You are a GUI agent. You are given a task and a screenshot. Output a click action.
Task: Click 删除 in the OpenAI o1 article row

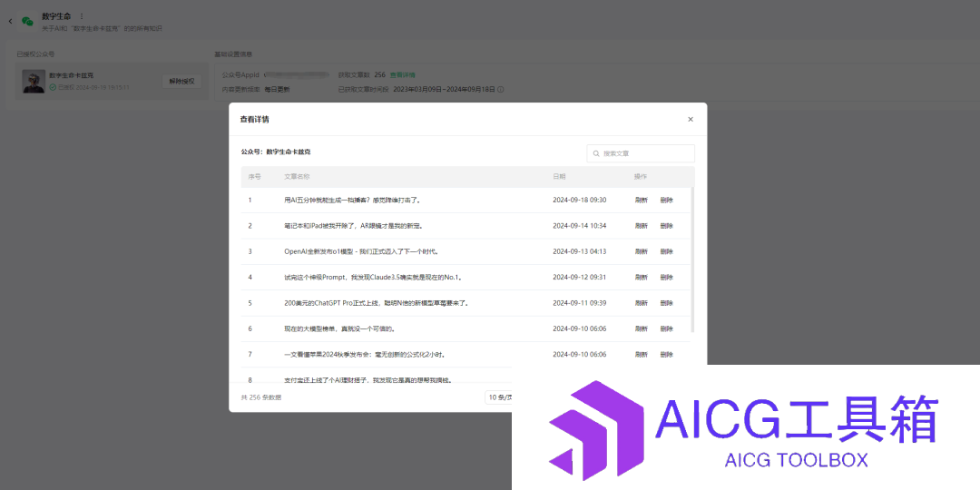pos(666,251)
